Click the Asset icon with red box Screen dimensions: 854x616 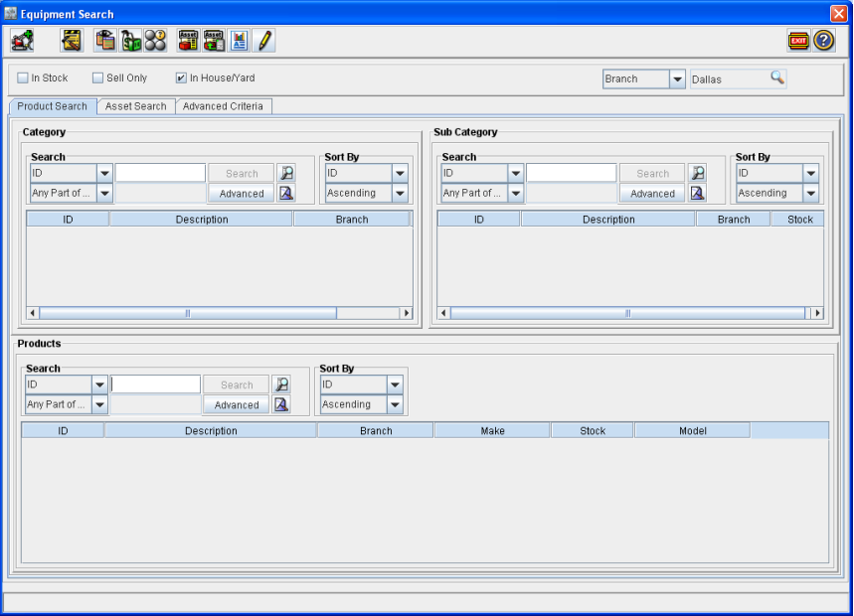pos(189,41)
